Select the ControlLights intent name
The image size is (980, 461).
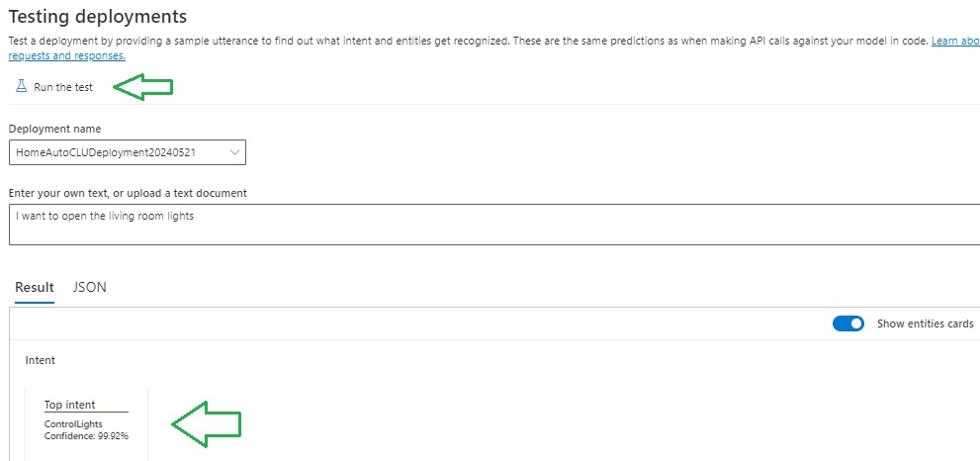(73, 423)
